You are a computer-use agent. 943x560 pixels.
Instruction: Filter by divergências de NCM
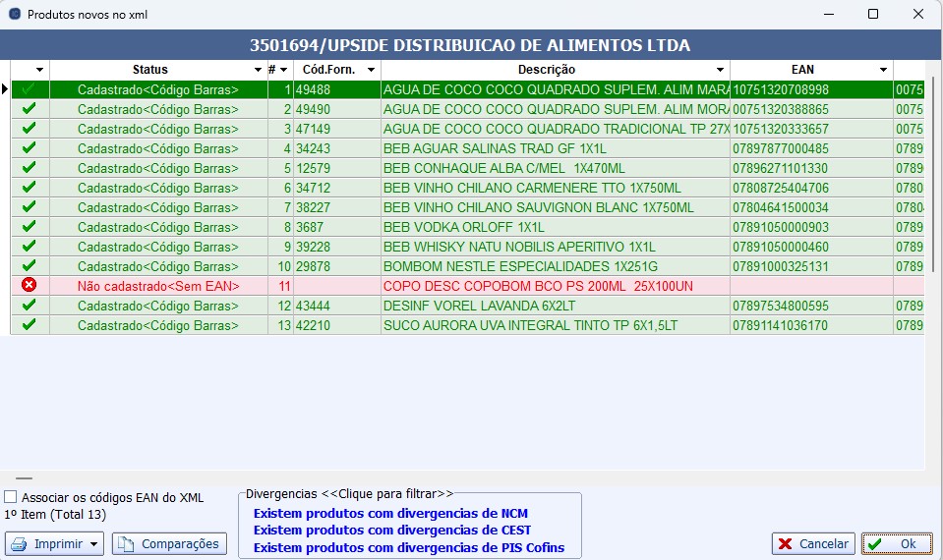(390, 513)
